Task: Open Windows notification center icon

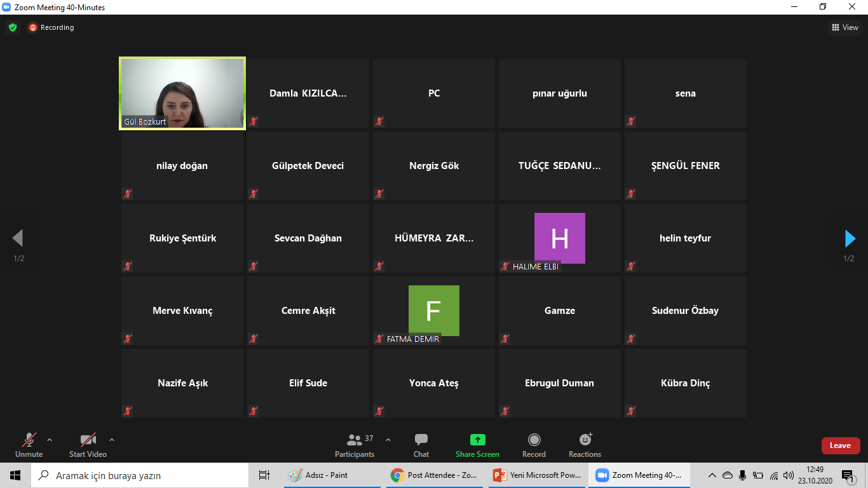Action: click(847, 475)
